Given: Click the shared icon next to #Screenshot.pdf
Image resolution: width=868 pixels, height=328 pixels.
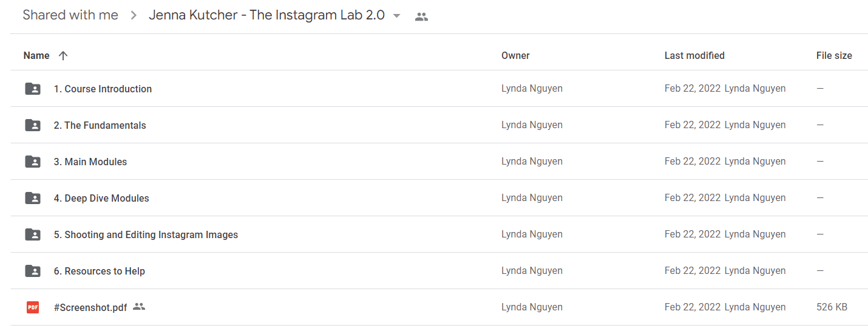Looking at the screenshot, I should coord(139,307).
